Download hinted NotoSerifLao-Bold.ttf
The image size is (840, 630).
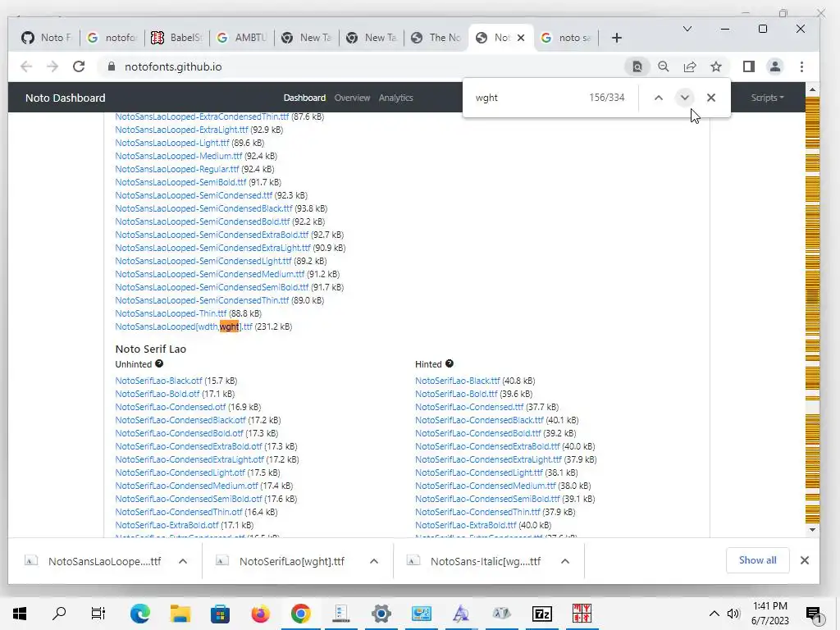tap(456, 394)
